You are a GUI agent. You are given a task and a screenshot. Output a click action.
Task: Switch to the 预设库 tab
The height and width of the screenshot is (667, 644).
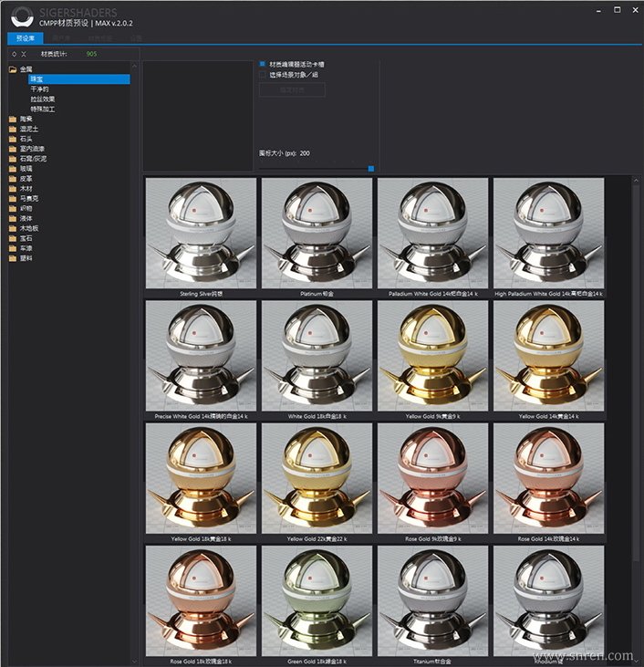pos(25,38)
